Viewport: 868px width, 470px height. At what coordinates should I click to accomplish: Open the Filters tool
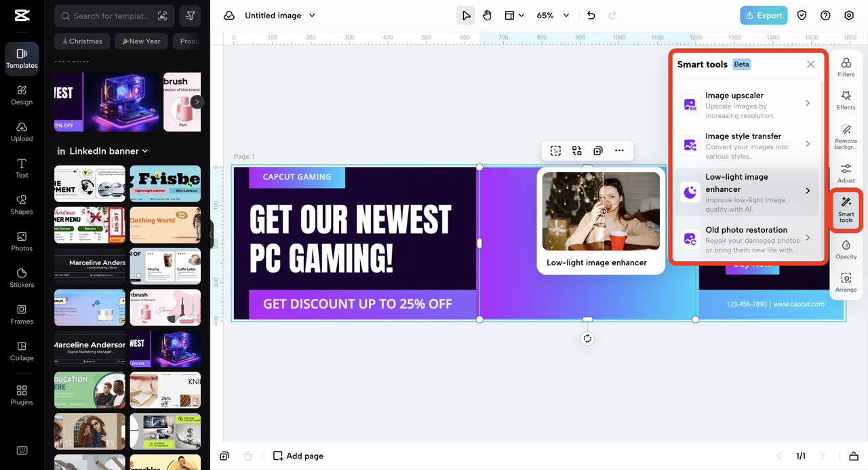tap(846, 67)
